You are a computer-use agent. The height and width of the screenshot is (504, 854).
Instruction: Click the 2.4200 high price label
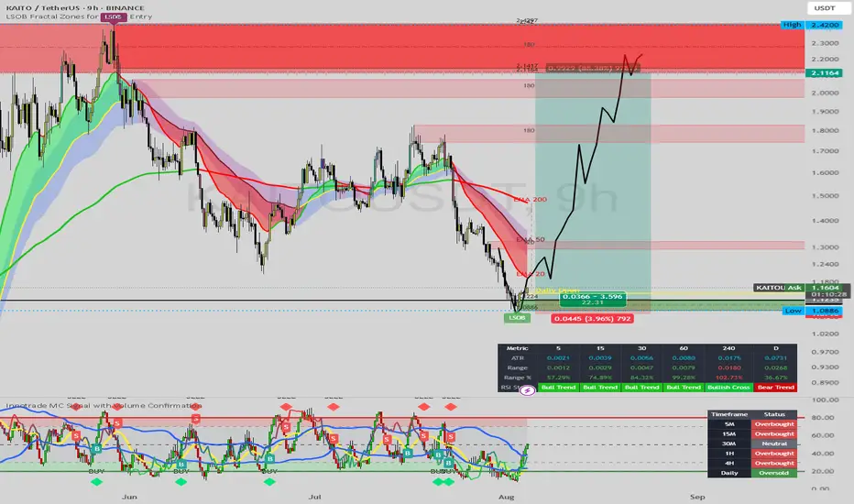click(x=825, y=25)
